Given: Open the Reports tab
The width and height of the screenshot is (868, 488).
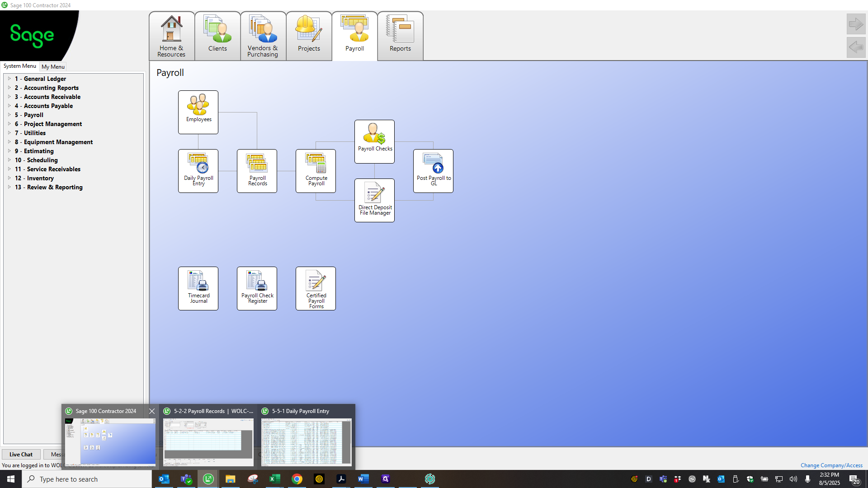Looking at the screenshot, I should (400, 36).
